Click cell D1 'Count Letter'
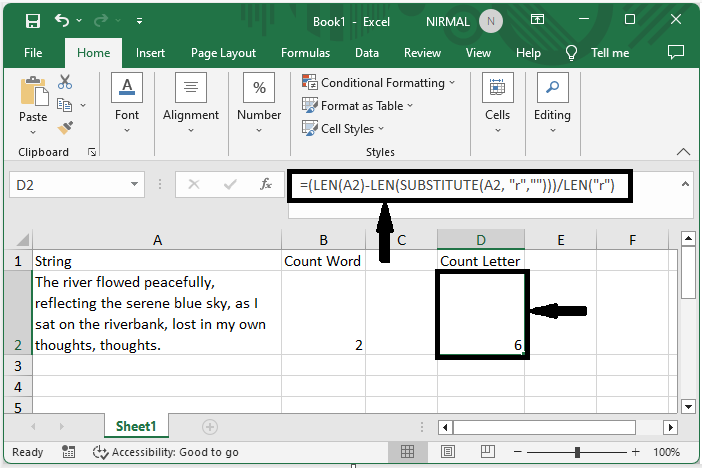Screen dimensions: 702x468 (x=481, y=261)
